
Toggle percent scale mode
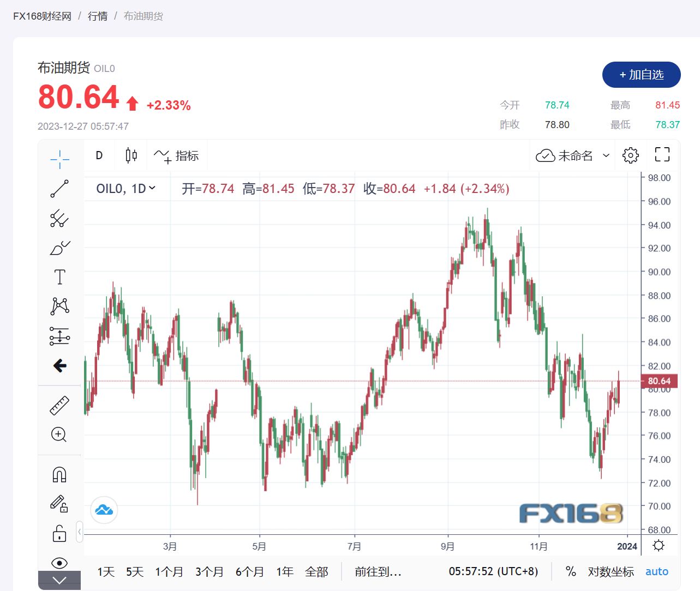coord(571,571)
